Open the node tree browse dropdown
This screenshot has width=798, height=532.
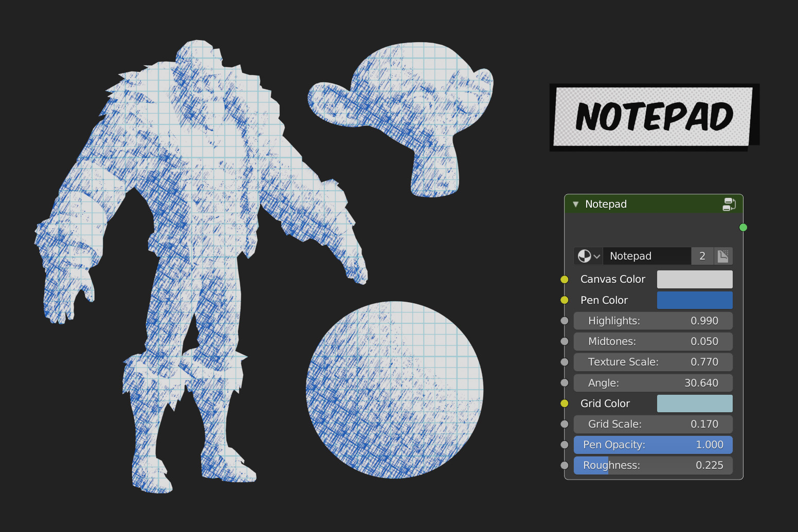tap(588, 256)
